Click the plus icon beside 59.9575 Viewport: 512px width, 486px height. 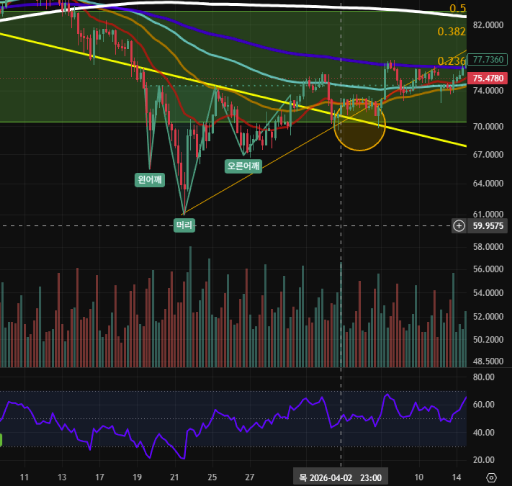pos(459,226)
